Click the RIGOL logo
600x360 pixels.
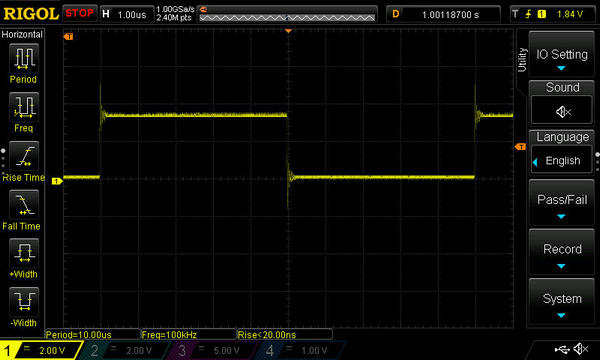(31, 14)
